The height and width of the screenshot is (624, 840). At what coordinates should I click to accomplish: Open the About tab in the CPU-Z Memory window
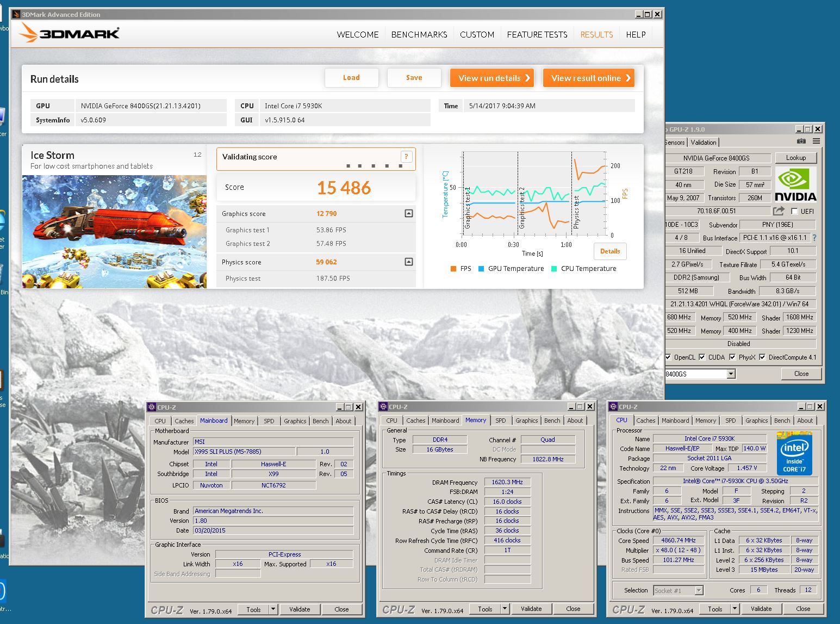tap(575, 421)
